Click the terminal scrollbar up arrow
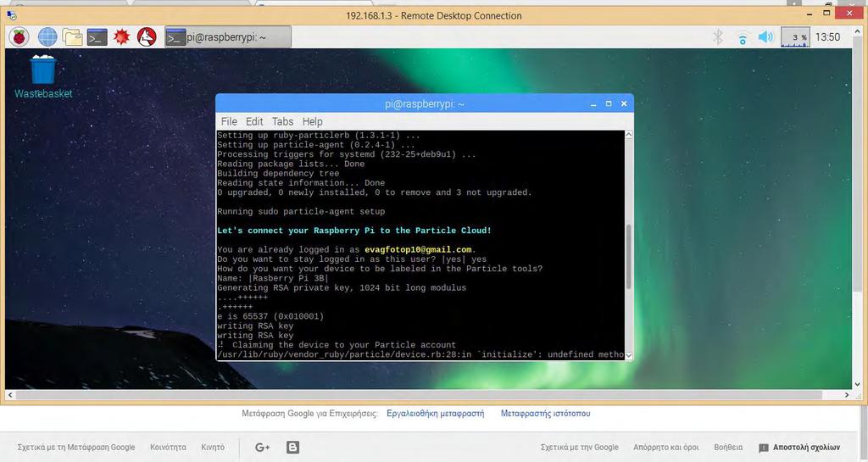This screenshot has height=462, width=868. point(629,135)
